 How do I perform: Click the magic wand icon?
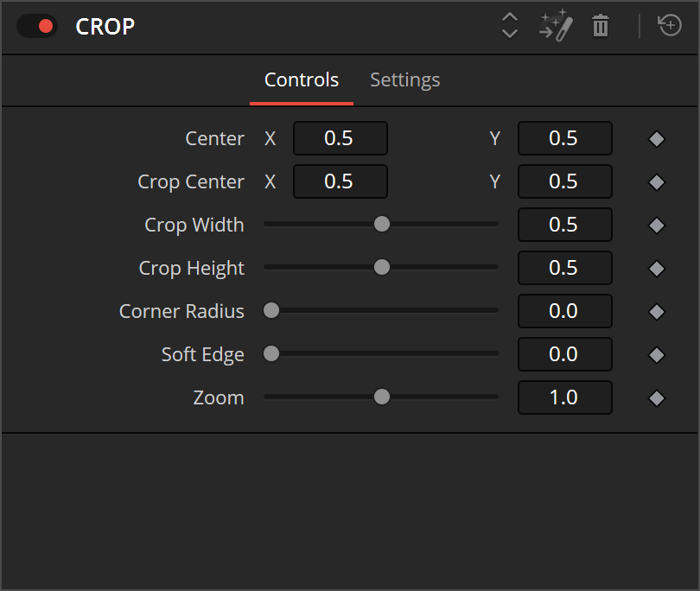point(556,26)
